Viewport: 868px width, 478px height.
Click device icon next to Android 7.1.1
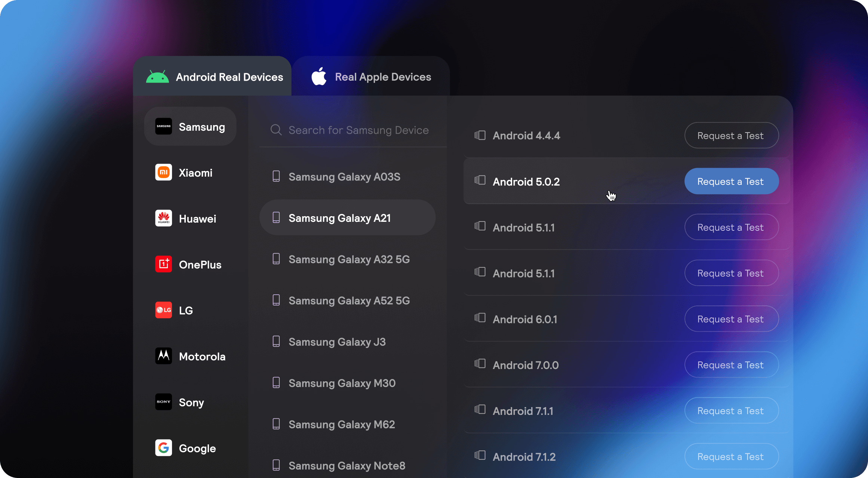point(480,410)
